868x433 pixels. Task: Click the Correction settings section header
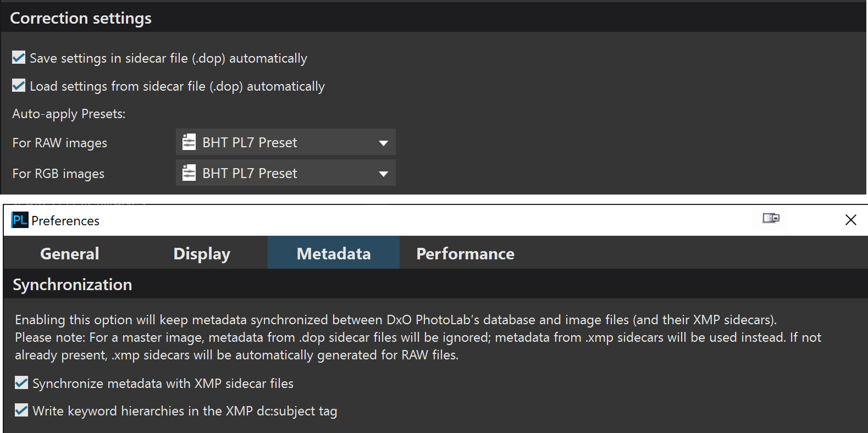tap(81, 18)
